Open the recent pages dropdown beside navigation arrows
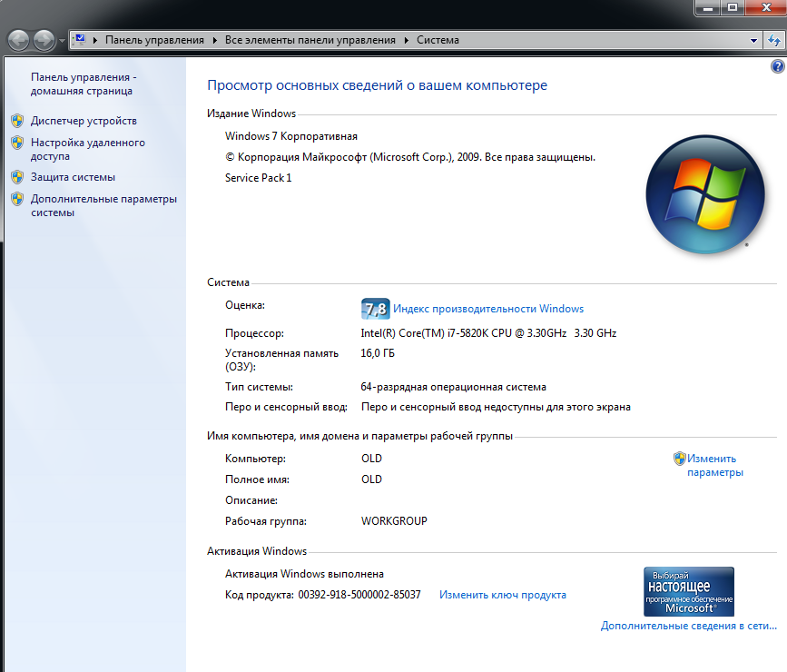 point(62,41)
